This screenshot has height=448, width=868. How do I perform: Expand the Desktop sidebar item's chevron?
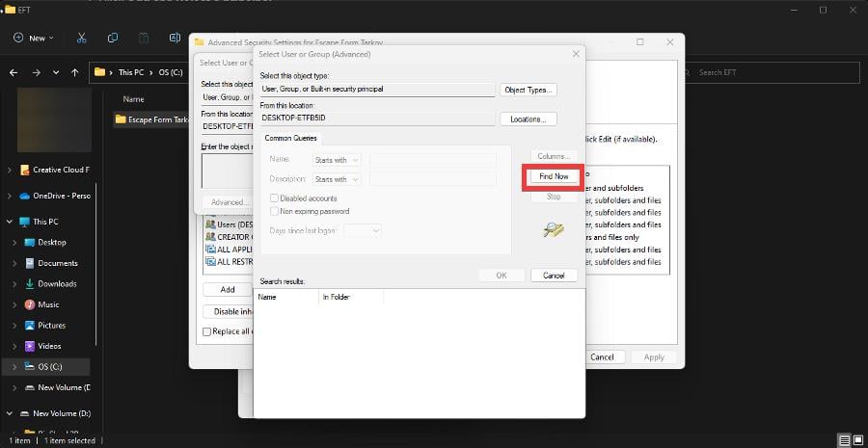pyautogui.click(x=14, y=242)
